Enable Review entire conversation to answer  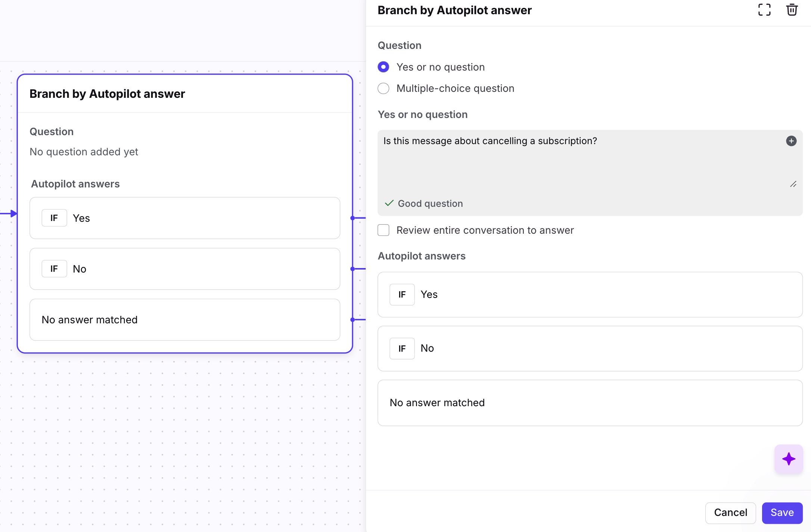pyautogui.click(x=383, y=230)
